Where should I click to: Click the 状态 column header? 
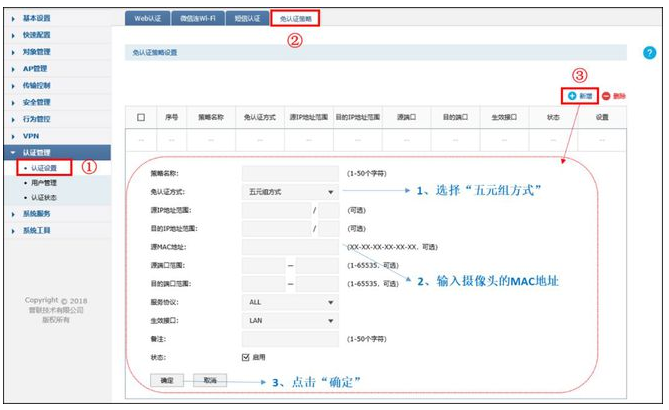(553, 117)
